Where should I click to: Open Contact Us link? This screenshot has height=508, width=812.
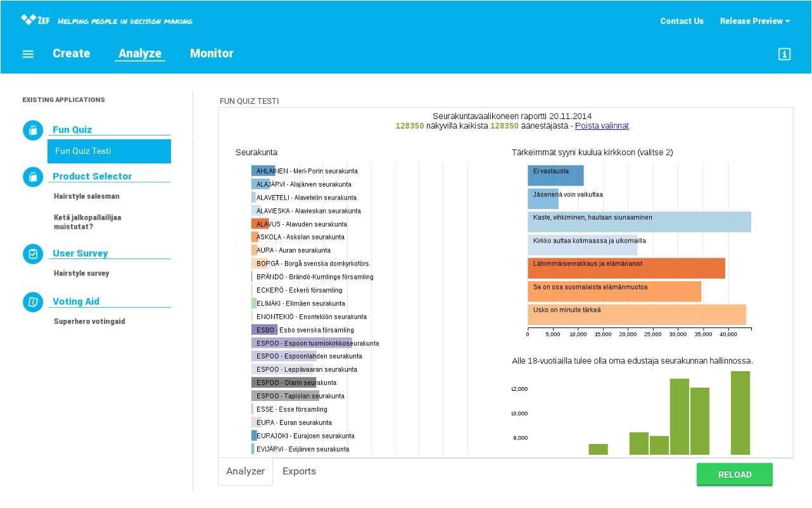point(682,21)
